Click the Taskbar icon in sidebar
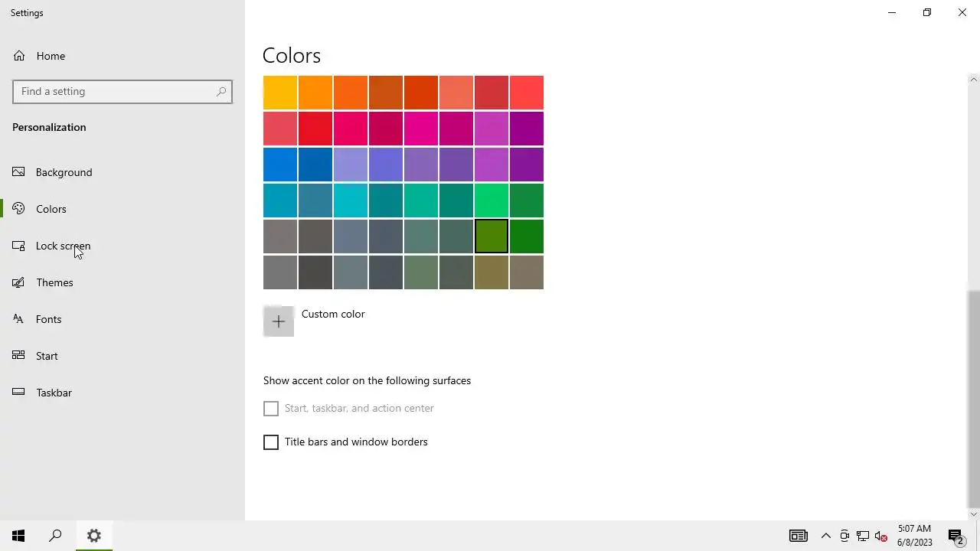Image resolution: width=980 pixels, height=551 pixels. [19, 393]
